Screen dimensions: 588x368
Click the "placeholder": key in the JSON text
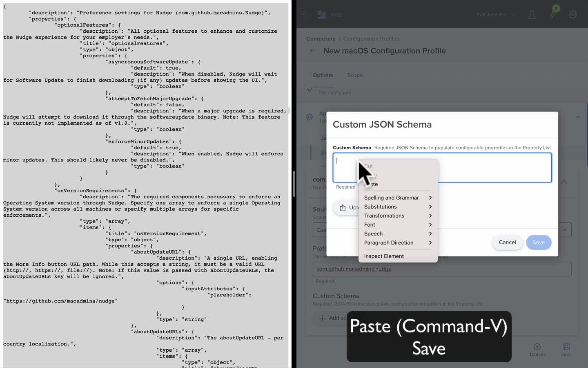click(229, 295)
